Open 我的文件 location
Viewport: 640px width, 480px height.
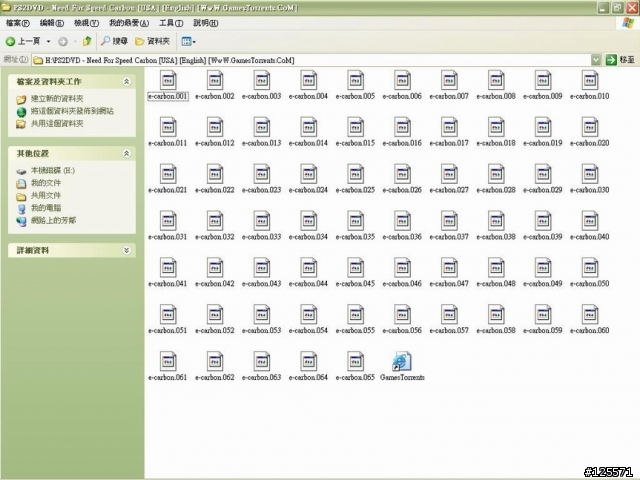(46, 183)
